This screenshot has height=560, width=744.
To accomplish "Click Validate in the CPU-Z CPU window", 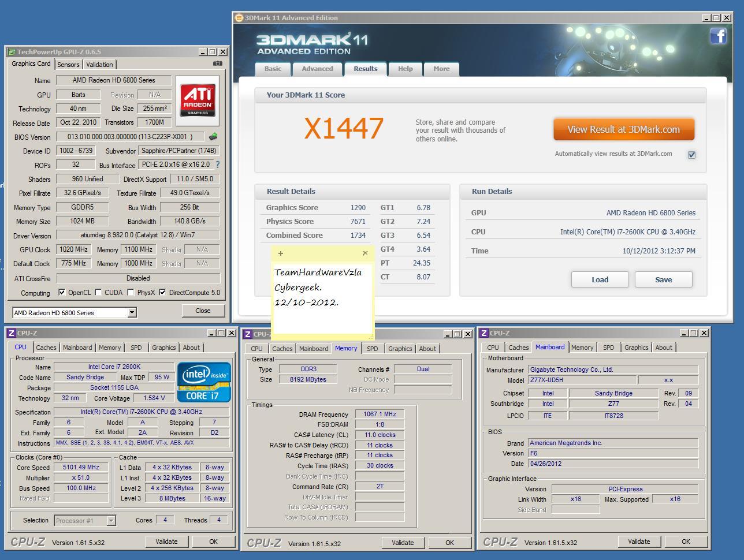I will tap(166, 542).
